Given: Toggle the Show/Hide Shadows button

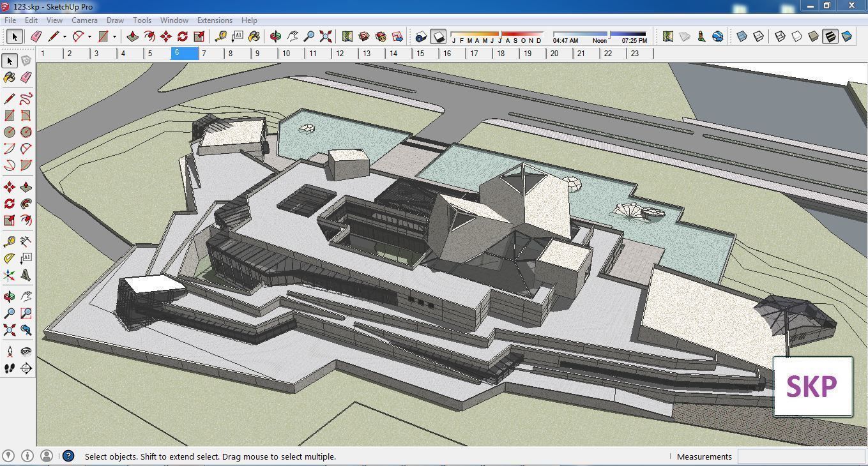Looking at the screenshot, I should pyautogui.click(x=438, y=37).
